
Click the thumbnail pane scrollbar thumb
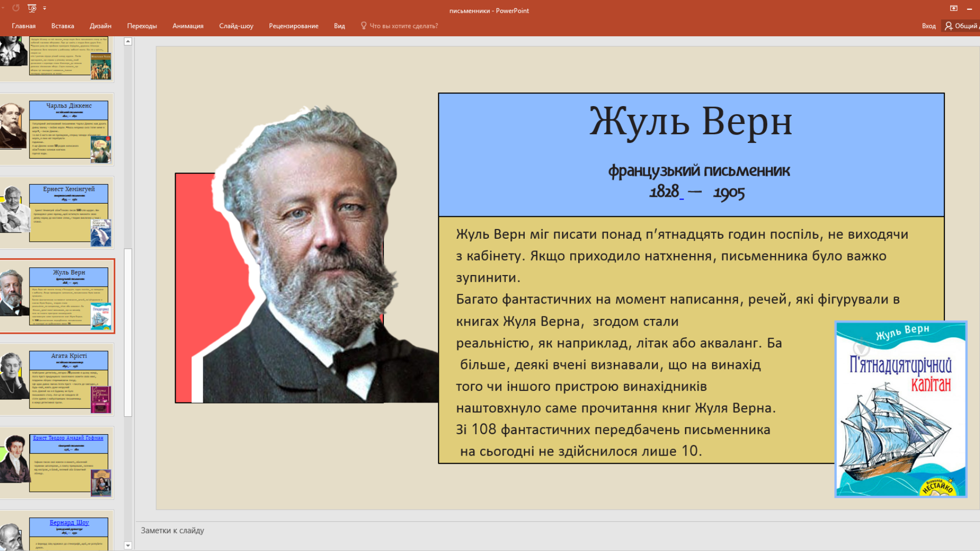128,333
